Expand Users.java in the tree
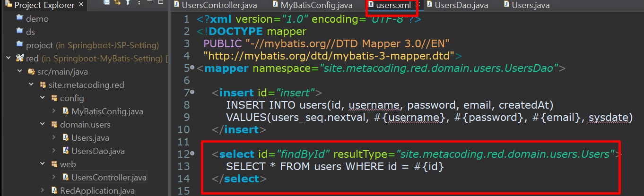The width and height of the screenshot is (644, 196). coord(54,138)
